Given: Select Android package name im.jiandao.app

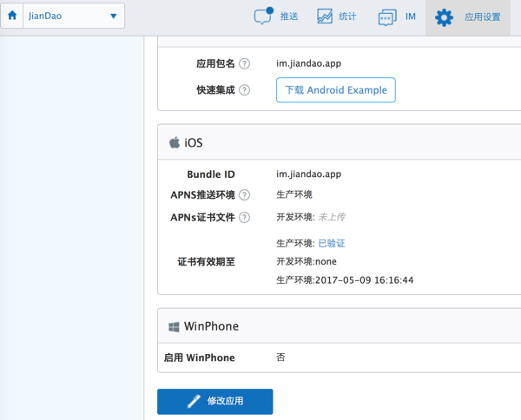Looking at the screenshot, I should click(x=308, y=63).
